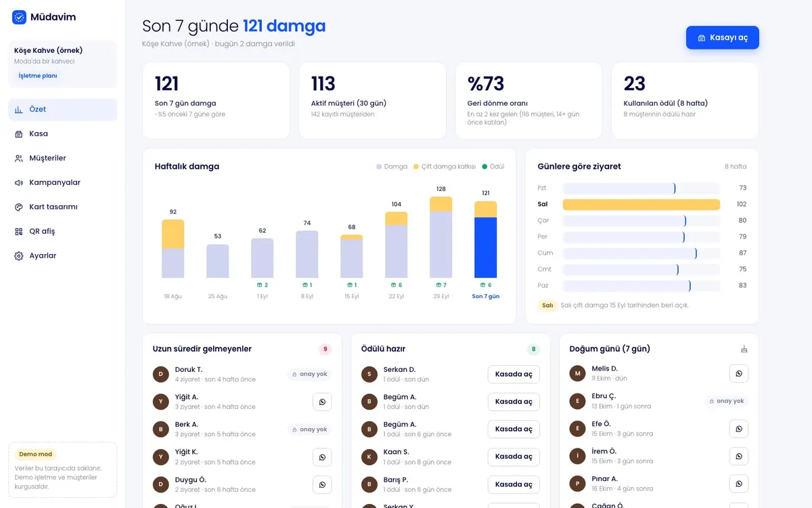Click the Demo mod badge
The height and width of the screenshot is (508, 812).
[x=36, y=454]
